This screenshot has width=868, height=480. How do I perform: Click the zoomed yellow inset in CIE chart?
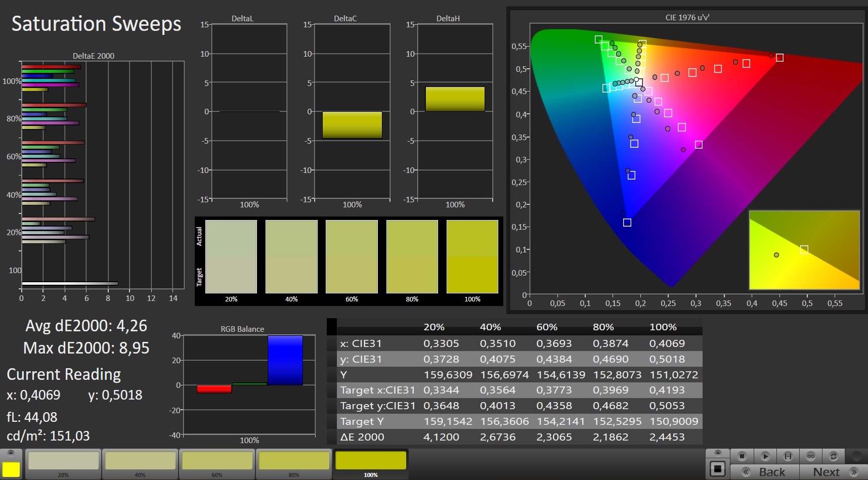click(804, 250)
